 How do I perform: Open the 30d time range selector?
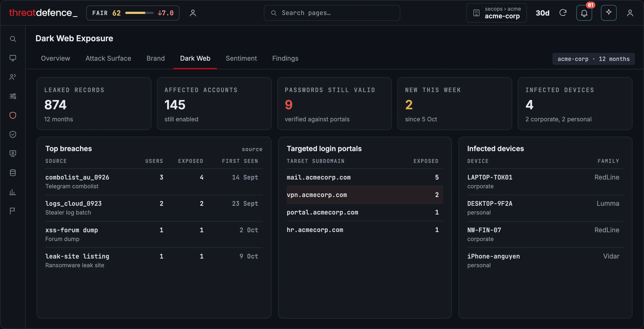pyautogui.click(x=542, y=13)
